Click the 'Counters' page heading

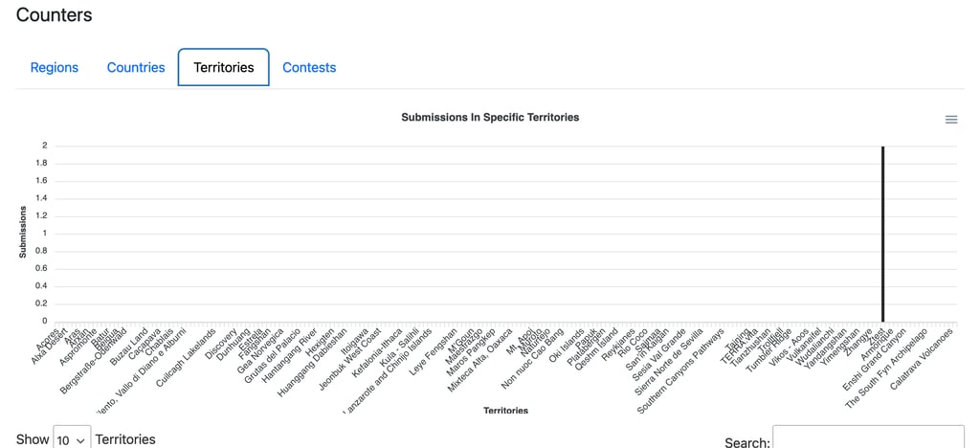click(x=55, y=15)
